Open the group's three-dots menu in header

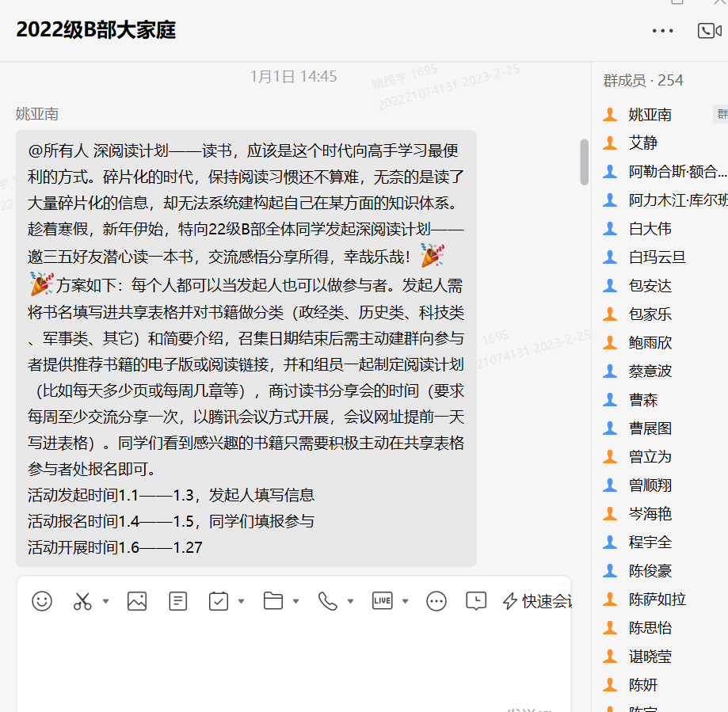click(x=662, y=30)
